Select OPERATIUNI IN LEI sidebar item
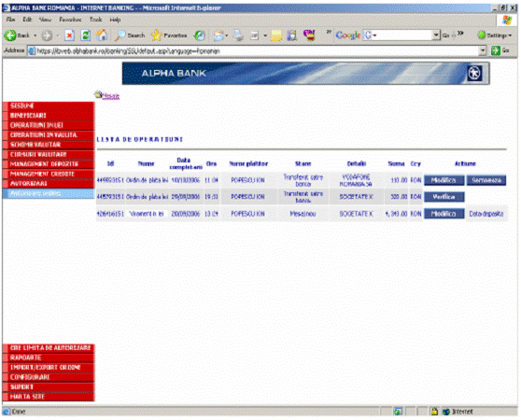The width and height of the screenshot is (521, 420). point(49,125)
